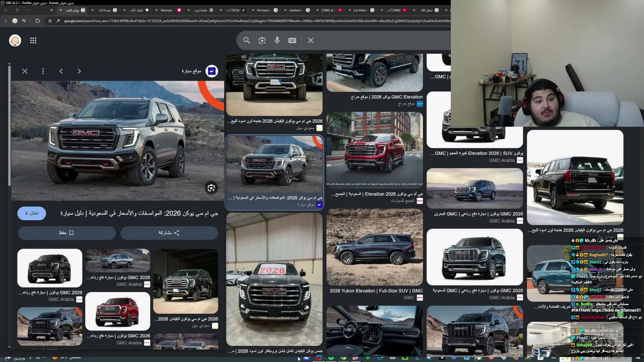This screenshot has width=644, height=362.
Task: Open the dark Yukon in desert result
Action: (x=375, y=246)
